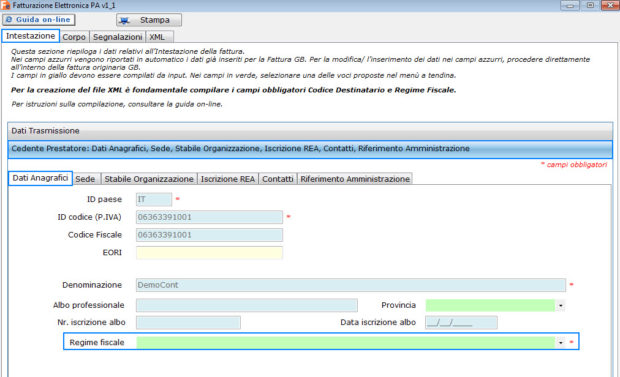Expand the Dati Trasmissione section header
This screenshot has width=620, height=377.
tap(310, 131)
